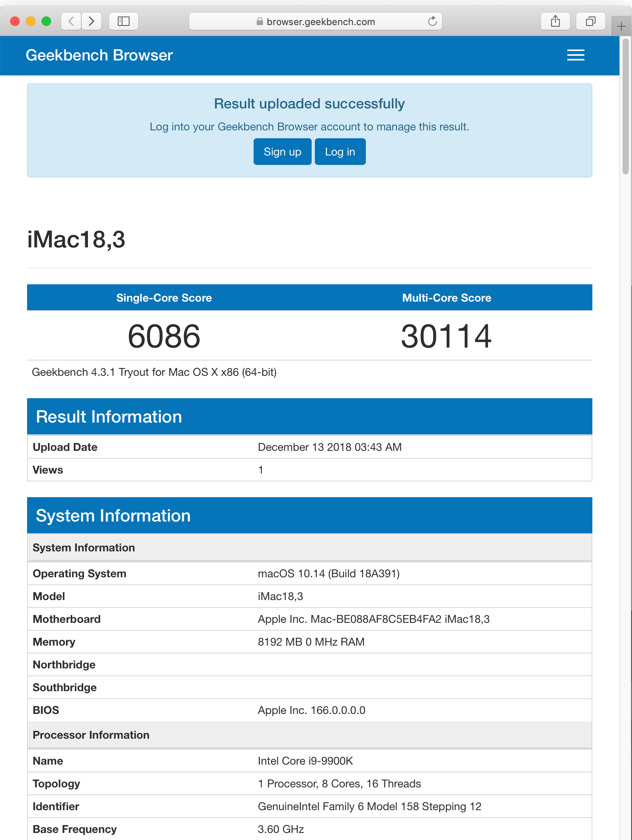Select the single-core score 6086

[x=164, y=336]
